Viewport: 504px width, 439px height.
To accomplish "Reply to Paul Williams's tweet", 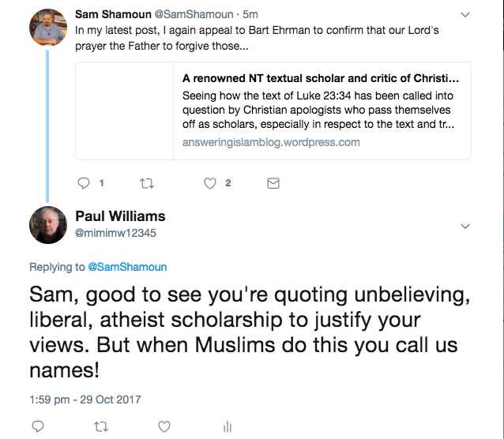I will [37, 426].
